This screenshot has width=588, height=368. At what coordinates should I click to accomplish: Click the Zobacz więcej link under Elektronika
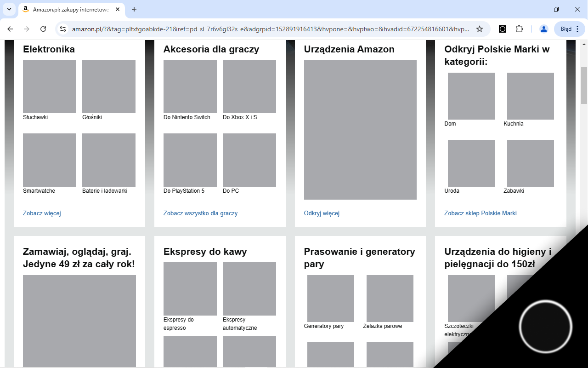point(42,213)
